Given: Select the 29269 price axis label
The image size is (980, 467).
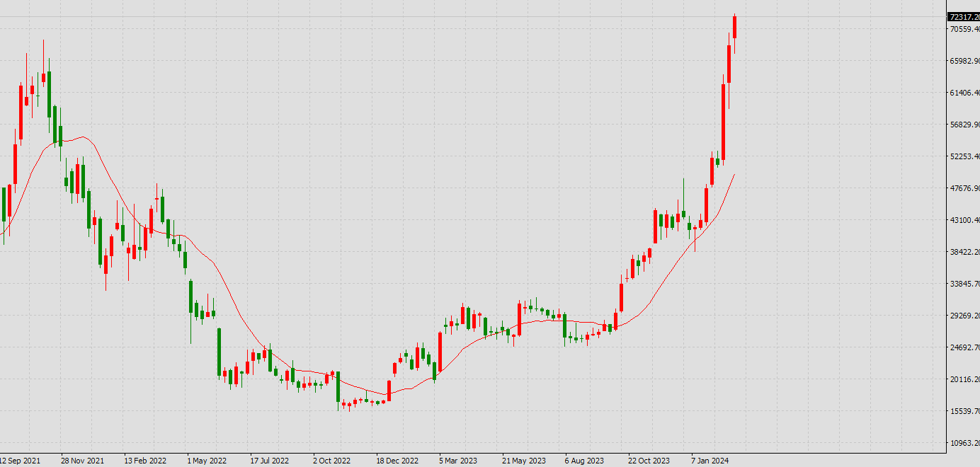Looking at the screenshot, I should pyautogui.click(x=964, y=316).
